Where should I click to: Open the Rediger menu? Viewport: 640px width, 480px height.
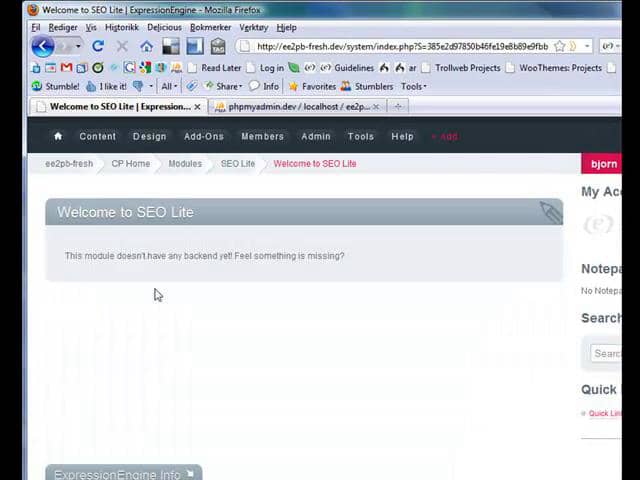[63, 27]
